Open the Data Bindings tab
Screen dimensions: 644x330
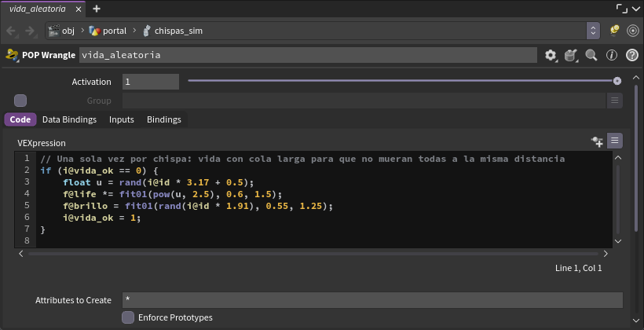coord(69,119)
